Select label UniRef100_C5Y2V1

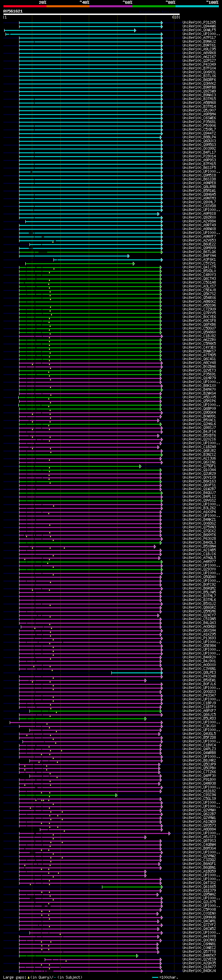[199, 263]
